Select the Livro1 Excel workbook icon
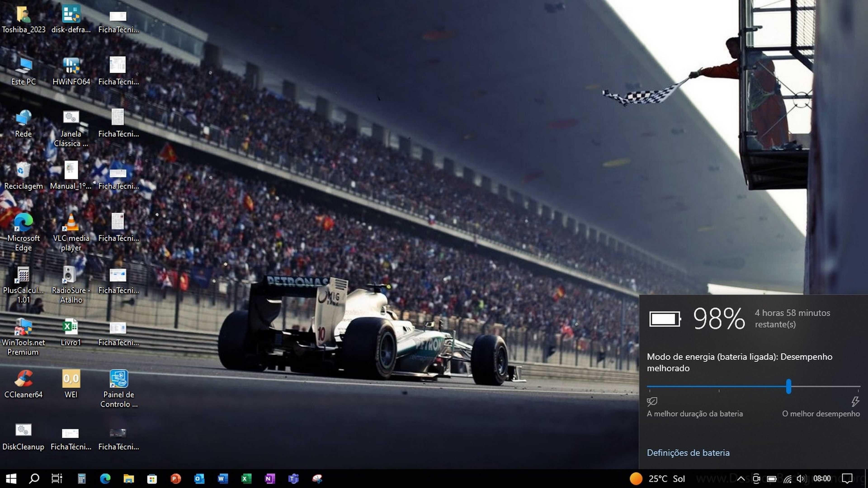Viewport: 868px width, 488px height. click(71, 332)
